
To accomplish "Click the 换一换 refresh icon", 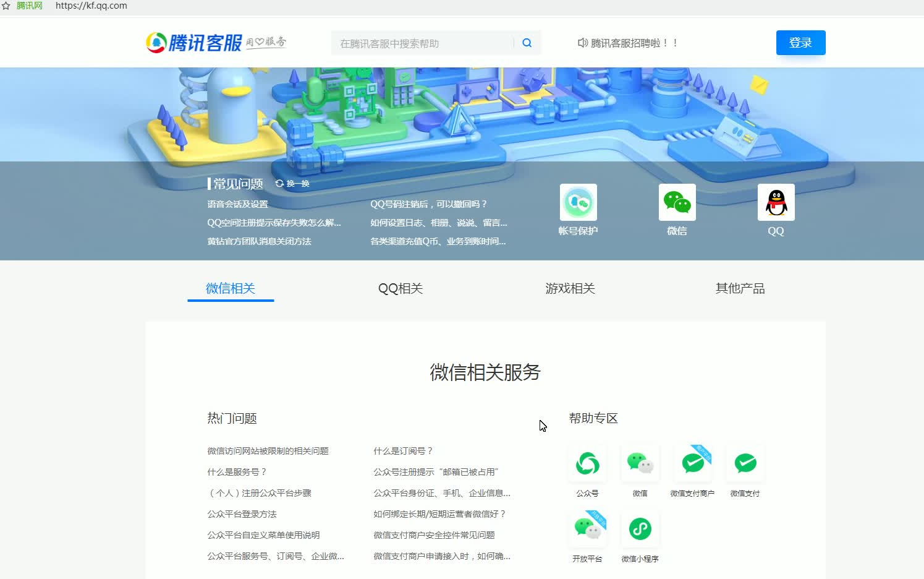I will (x=279, y=184).
